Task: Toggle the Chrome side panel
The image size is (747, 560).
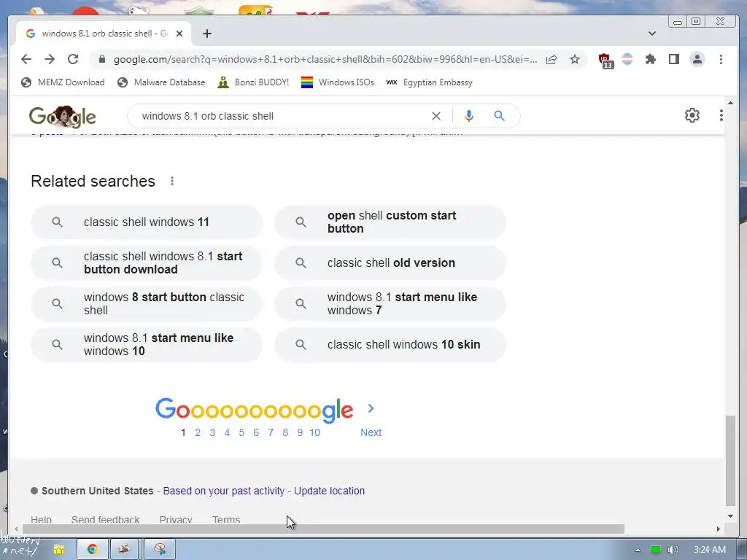Action: click(673, 59)
